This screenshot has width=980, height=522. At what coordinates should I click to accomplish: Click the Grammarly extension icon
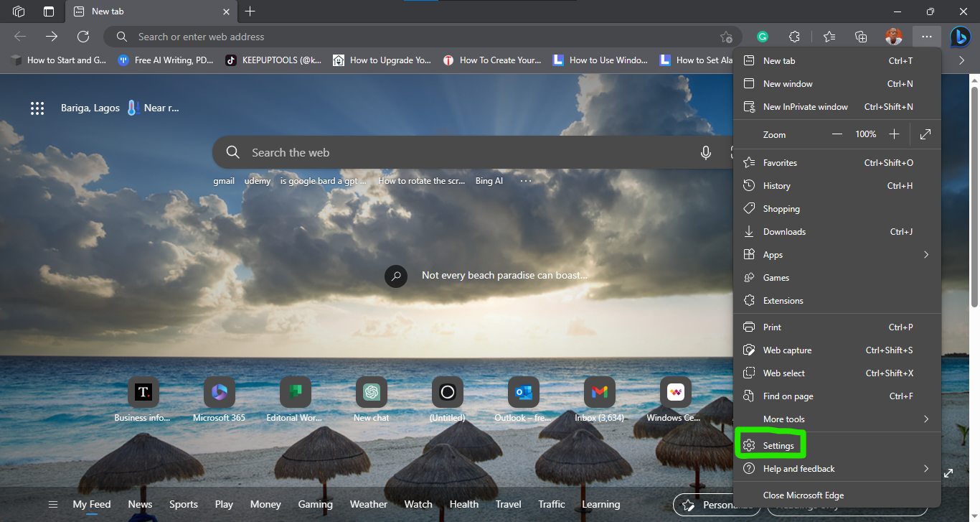click(x=763, y=37)
